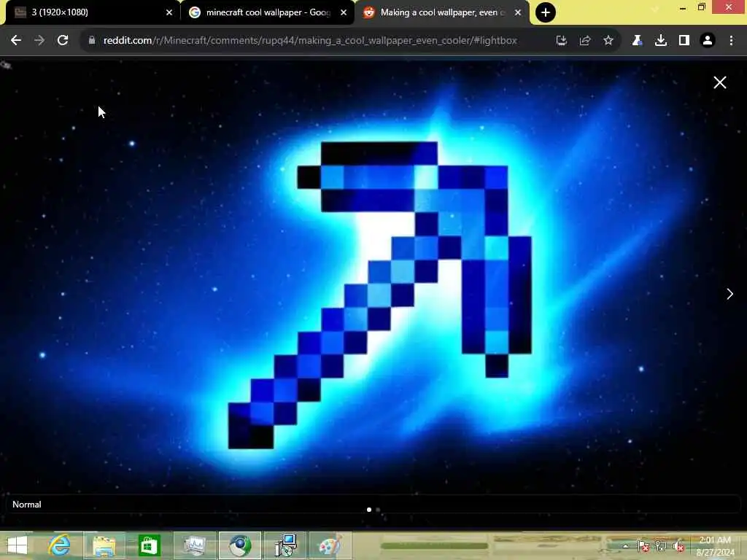Launch Internet Explorer from taskbar
Screen dimensions: 747x560
click(60, 545)
